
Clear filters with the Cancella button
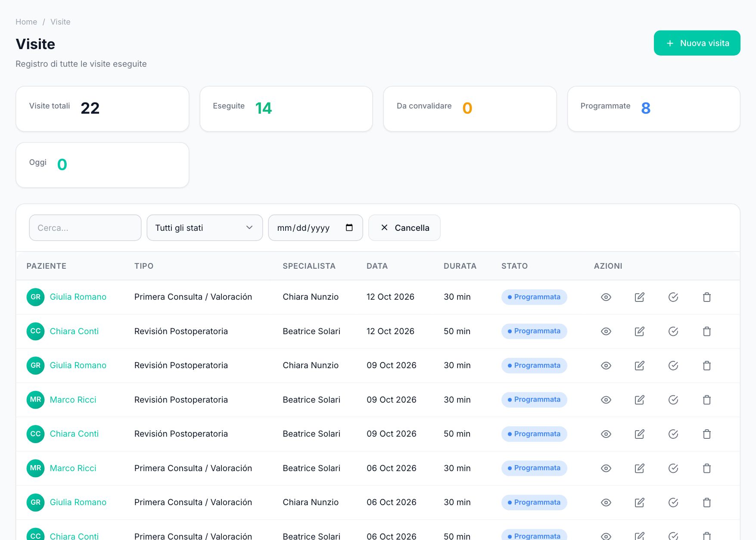click(x=404, y=228)
